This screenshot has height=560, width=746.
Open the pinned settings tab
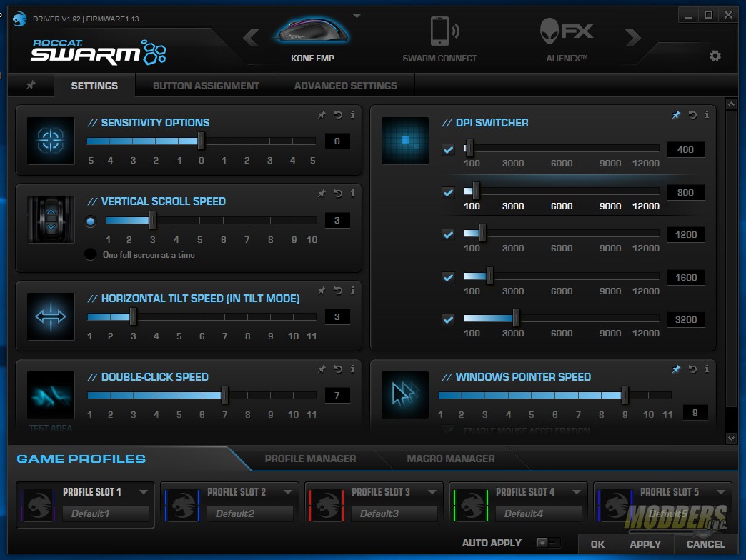point(31,85)
